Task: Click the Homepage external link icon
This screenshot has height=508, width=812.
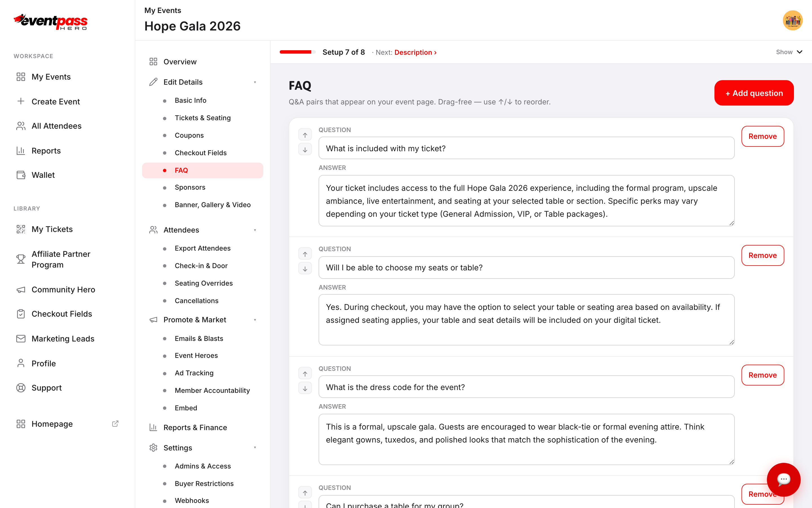Action: click(x=115, y=424)
